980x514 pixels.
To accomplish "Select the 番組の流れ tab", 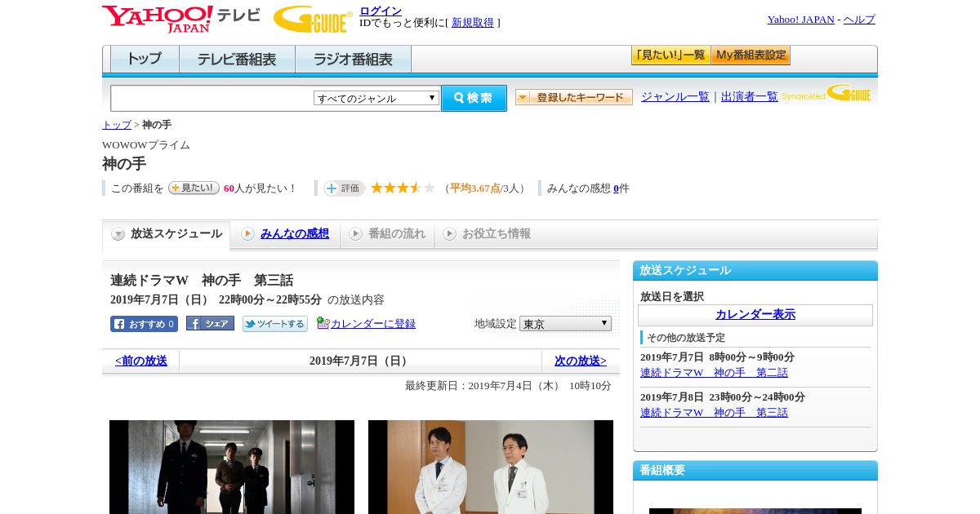I will pos(387,234).
